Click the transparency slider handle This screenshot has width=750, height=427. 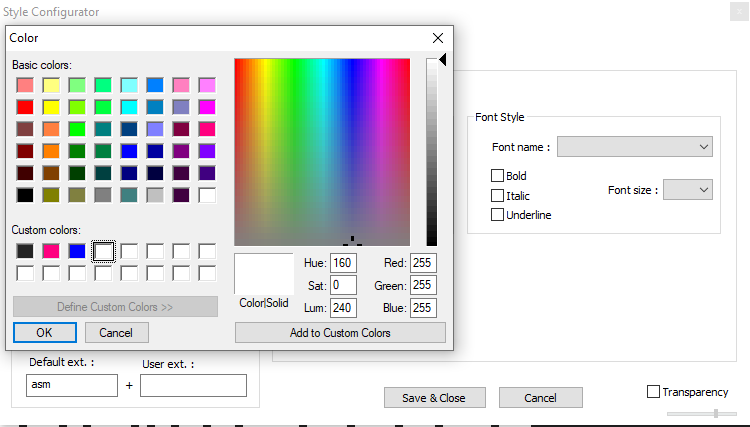[716, 414]
